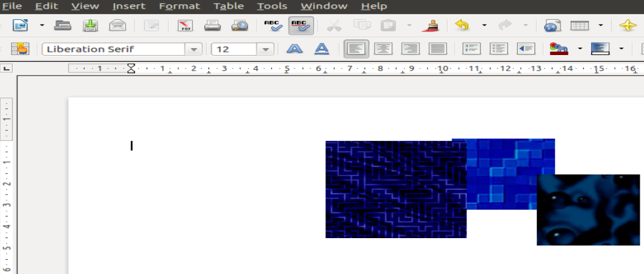Save the document with the Save icon
The width and height of the screenshot is (644, 274).
tap(90, 25)
